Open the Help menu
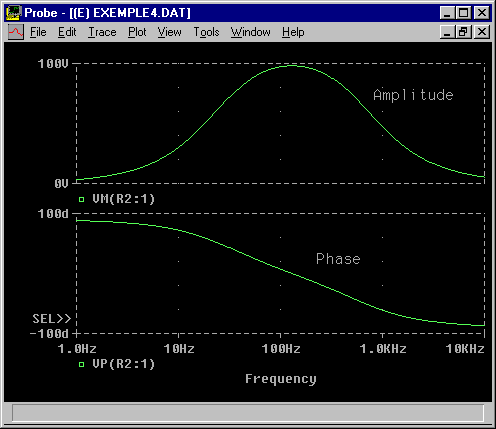The height and width of the screenshot is (429, 496). tap(293, 32)
